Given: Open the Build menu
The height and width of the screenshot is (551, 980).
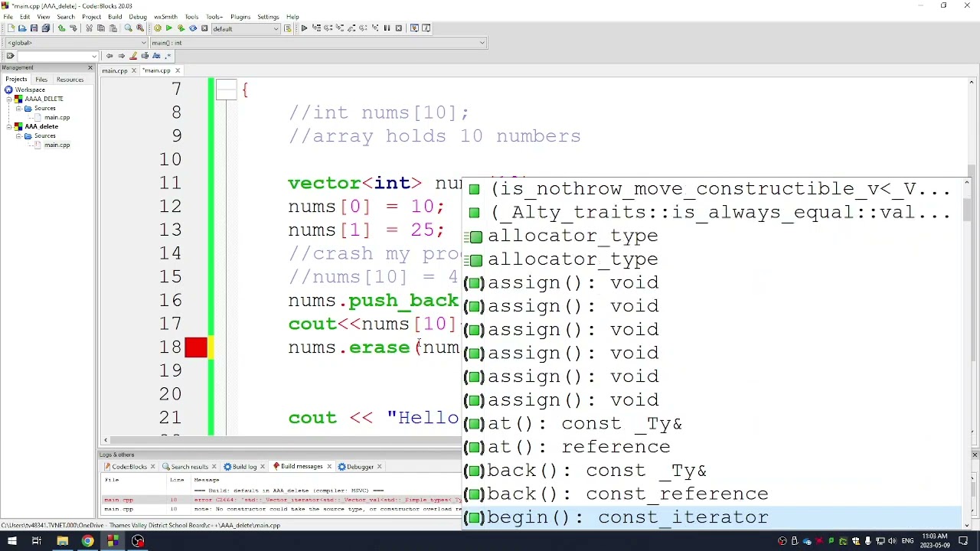Looking at the screenshot, I should [x=115, y=17].
